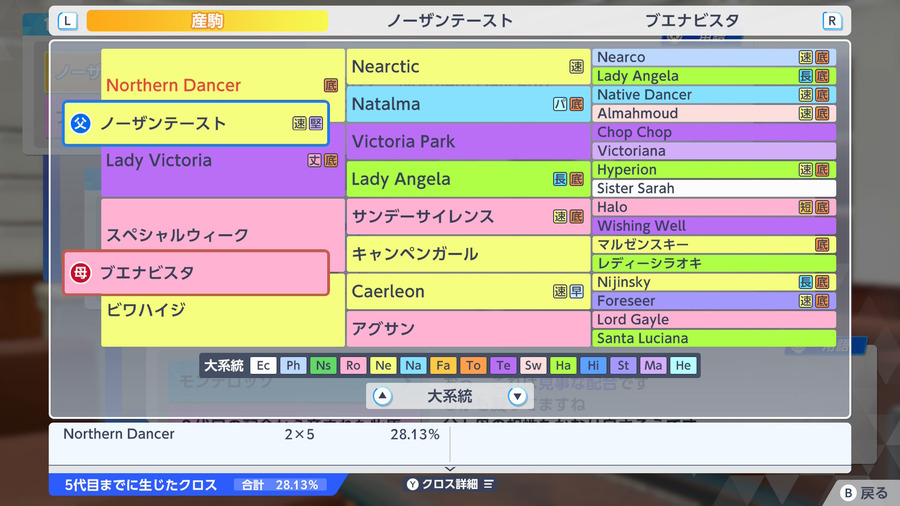Select Nearctic in the pedigree
Image resolution: width=900 pixels, height=506 pixels.
pos(468,67)
